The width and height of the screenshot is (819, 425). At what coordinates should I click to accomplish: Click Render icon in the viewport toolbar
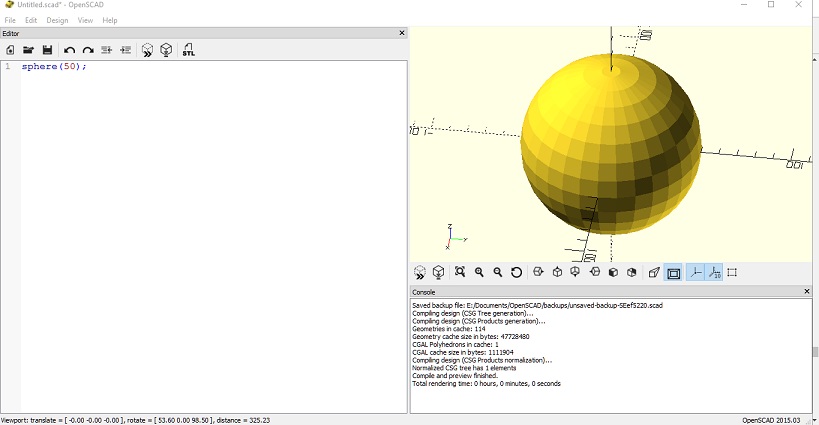(438, 272)
